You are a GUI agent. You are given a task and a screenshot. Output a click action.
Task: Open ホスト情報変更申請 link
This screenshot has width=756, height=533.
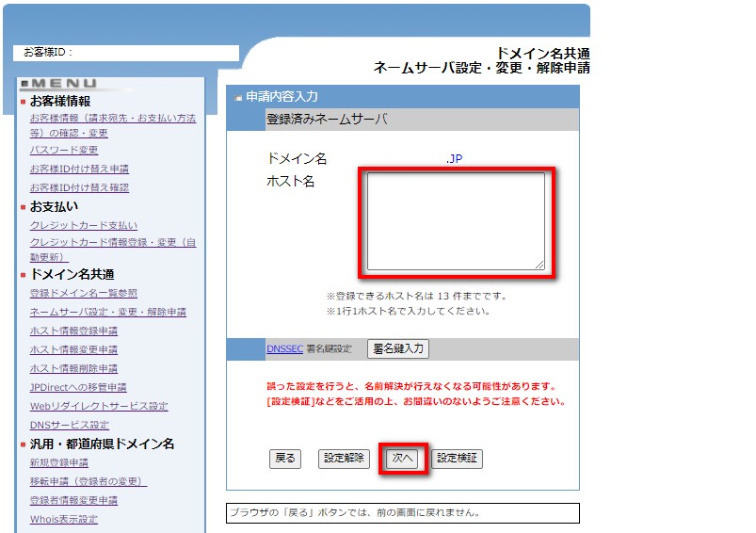[x=73, y=349]
